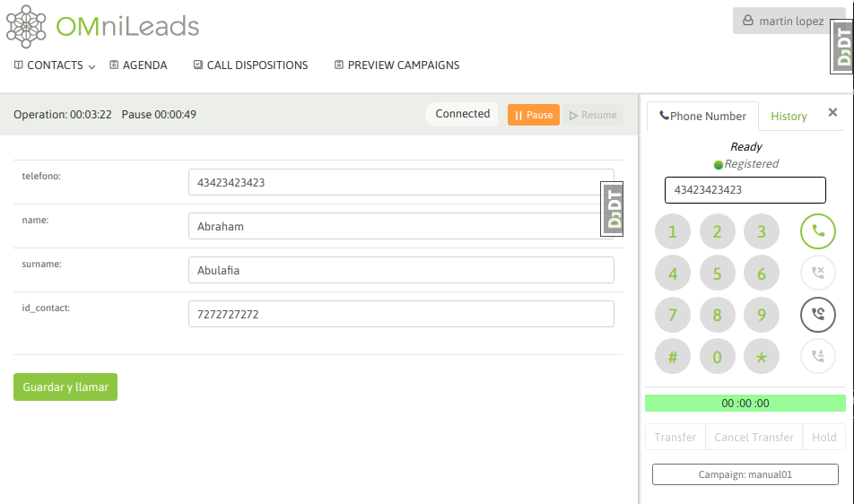Viewport: 854px width, 504px height.
Task: Click the Guardar y llamar button
Action: (65, 387)
